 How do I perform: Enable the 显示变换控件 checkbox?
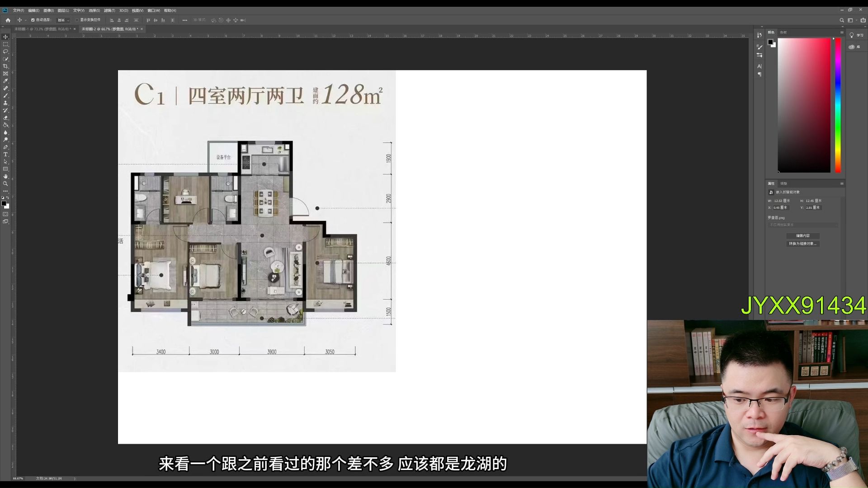click(77, 20)
